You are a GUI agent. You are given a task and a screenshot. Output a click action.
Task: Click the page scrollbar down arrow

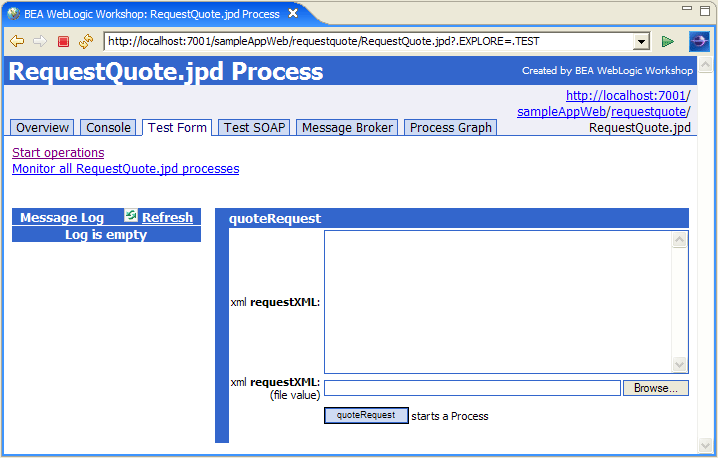point(705,445)
